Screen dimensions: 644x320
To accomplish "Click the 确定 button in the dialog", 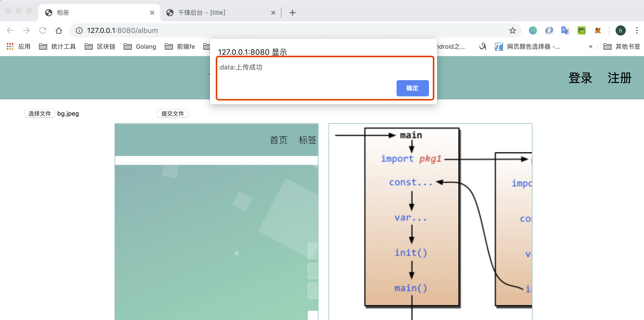I will coord(412,88).
